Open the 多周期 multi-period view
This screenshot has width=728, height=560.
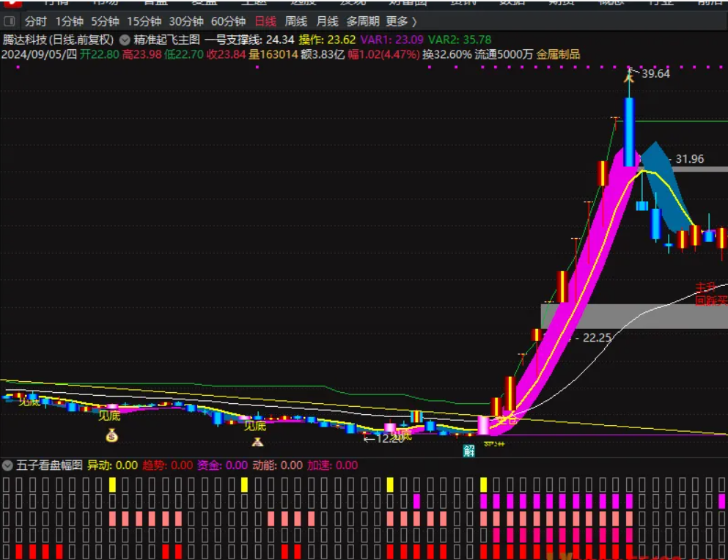[362, 21]
